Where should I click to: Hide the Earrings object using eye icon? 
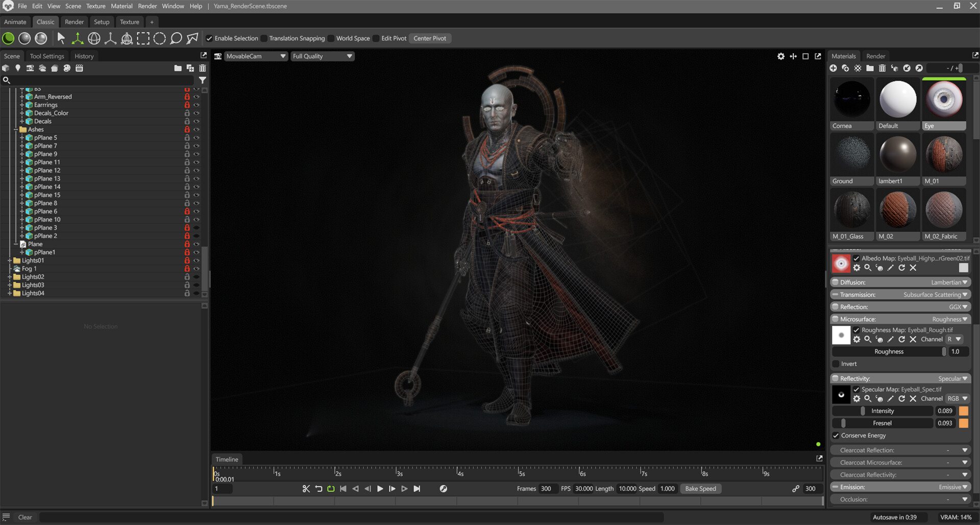pos(197,105)
